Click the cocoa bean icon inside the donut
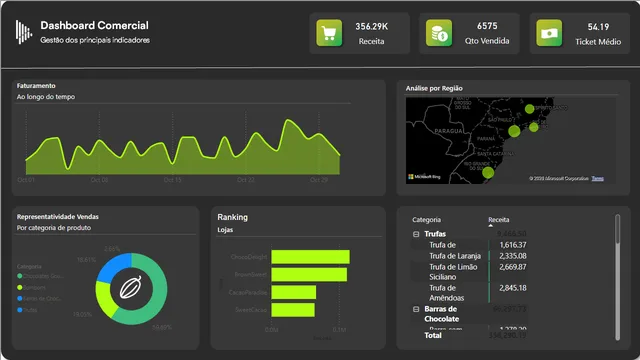Screen dimensions: 640x360 pos(131,287)
